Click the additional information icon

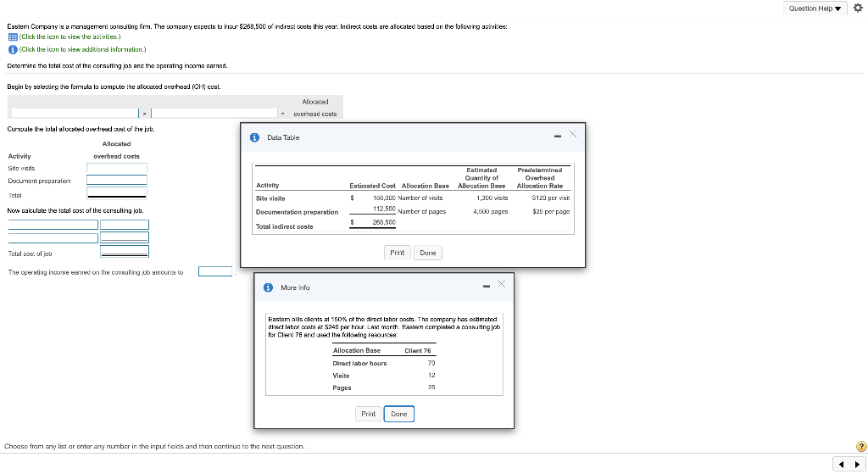(12, 49)
